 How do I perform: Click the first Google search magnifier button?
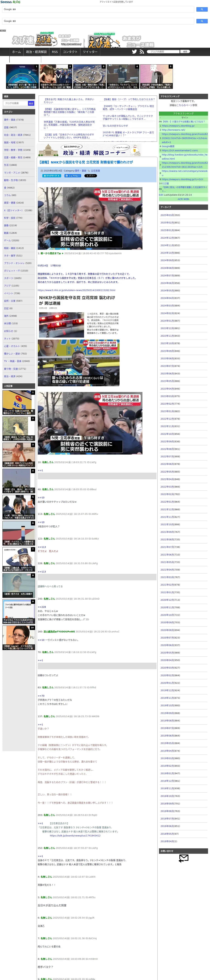(x=202, y=9)
